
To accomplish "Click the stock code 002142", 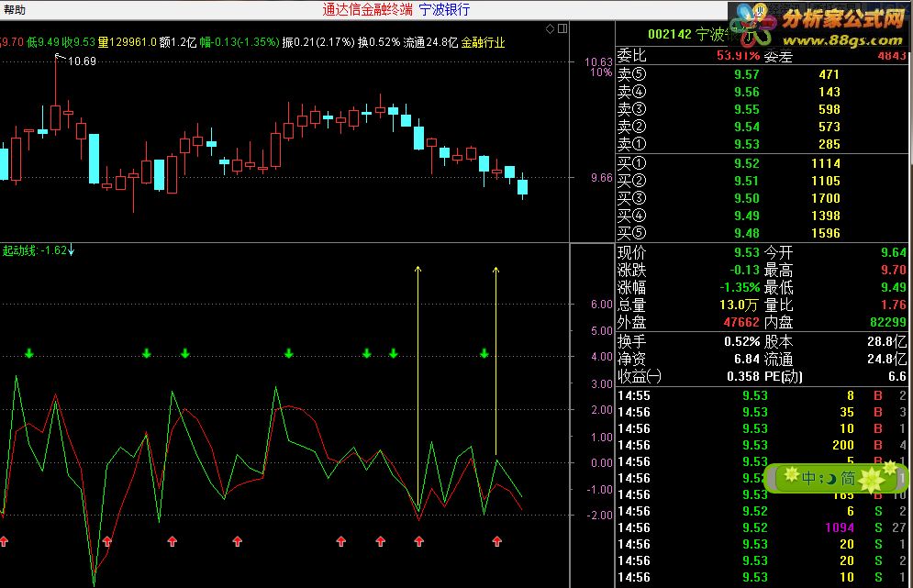I will pos(670,34).
